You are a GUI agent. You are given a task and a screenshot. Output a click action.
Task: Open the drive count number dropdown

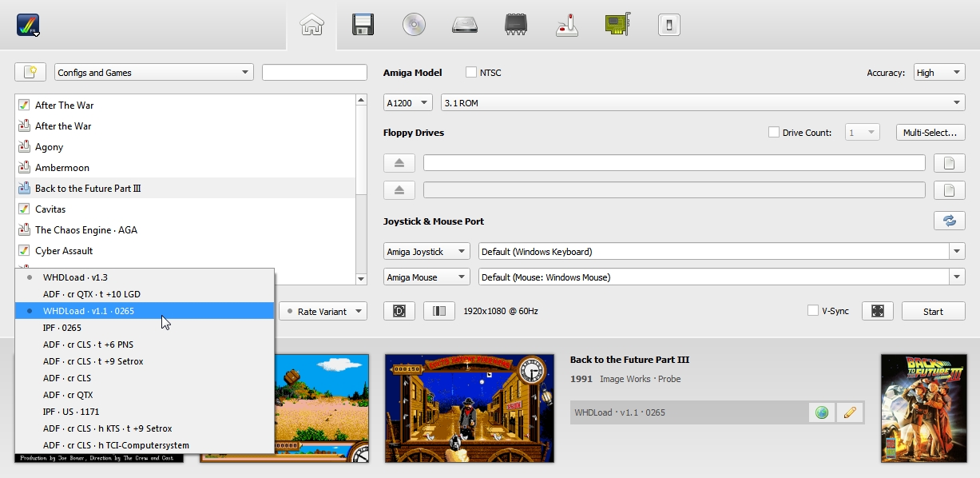(x=863, y=132)
